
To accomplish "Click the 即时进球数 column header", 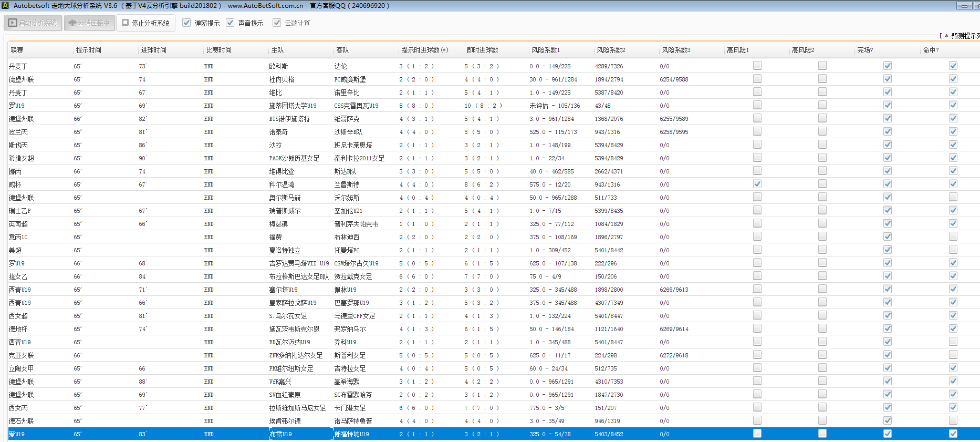I will pyautogui.click(x=482, y=50).
